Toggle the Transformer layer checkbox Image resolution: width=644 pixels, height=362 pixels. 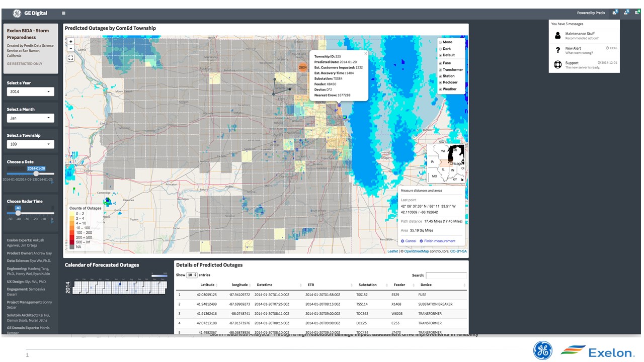440,70
